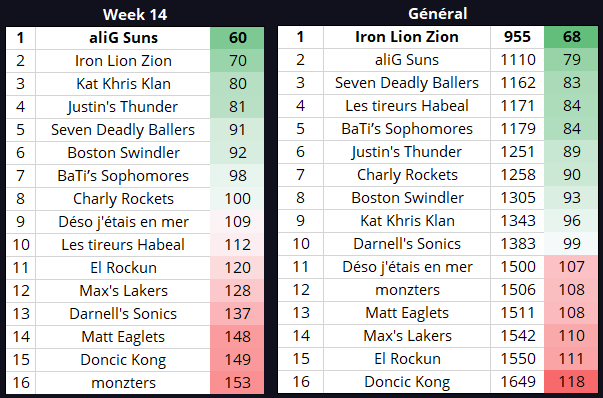Select Seven Deadly Ballers total 1162
This screenshot has width=603, height=398.
518,83
